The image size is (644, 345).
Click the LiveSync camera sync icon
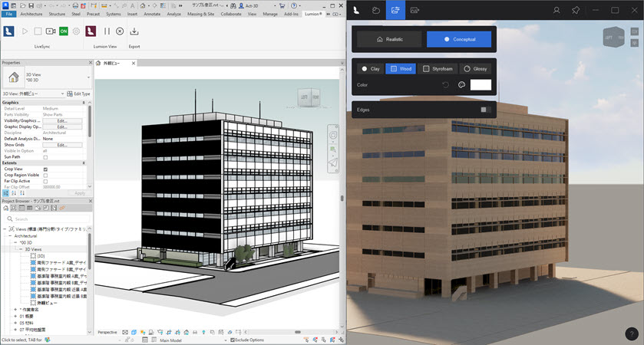pyautogui.click(x=51, y=31)
